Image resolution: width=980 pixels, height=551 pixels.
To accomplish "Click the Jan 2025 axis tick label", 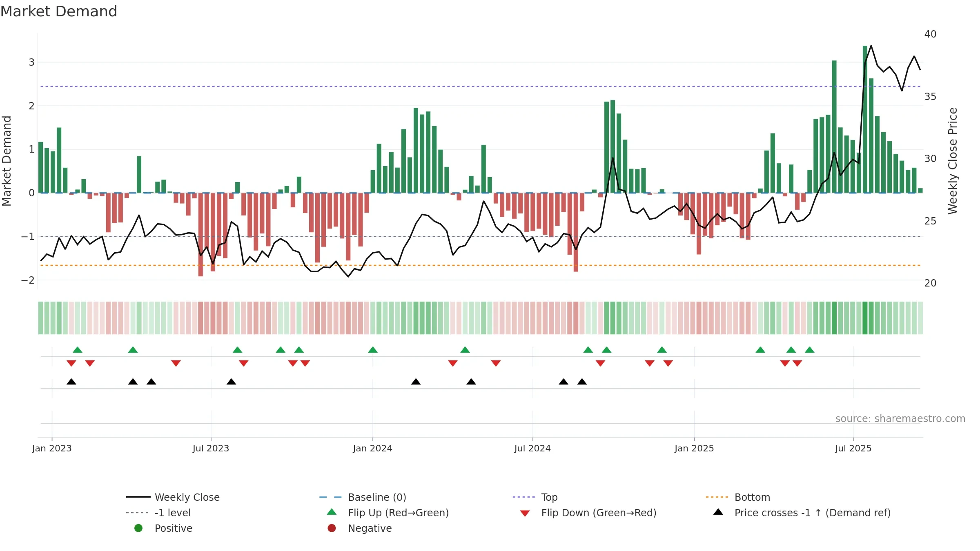I will pyautogui.click(x=694, y=448).
